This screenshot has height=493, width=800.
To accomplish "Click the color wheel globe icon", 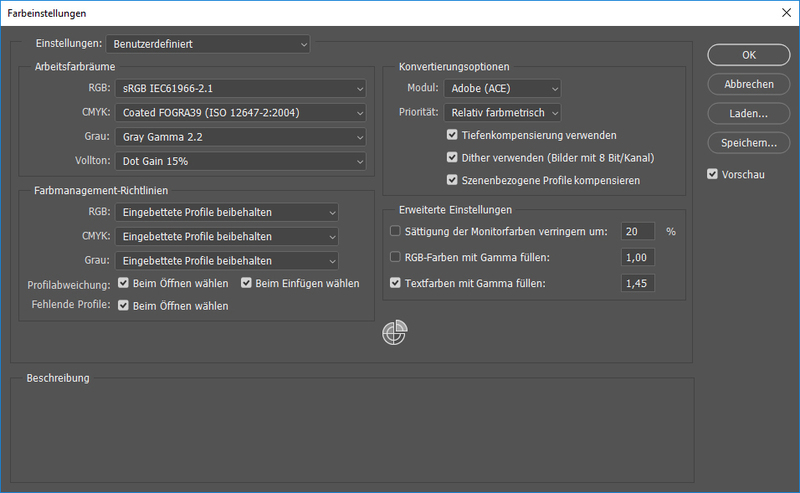I will tap(394, 333).
